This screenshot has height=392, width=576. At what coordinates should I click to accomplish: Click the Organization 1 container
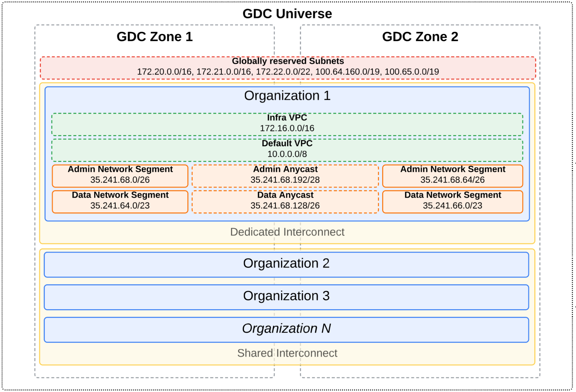coord(287,96)
